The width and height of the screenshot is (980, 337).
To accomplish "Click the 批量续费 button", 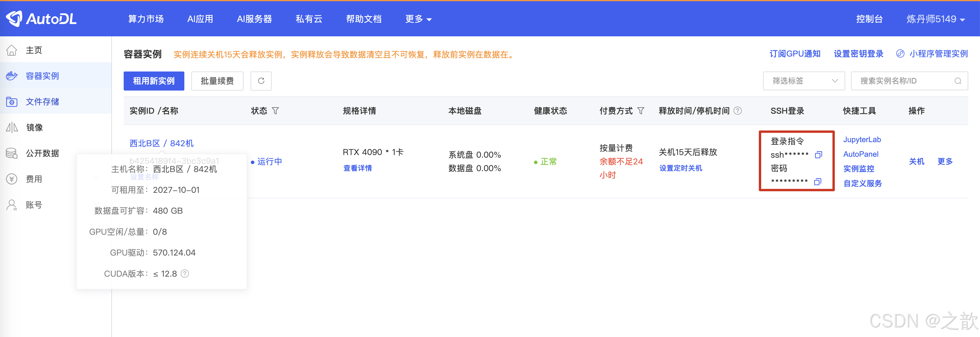I will point(217,81).
